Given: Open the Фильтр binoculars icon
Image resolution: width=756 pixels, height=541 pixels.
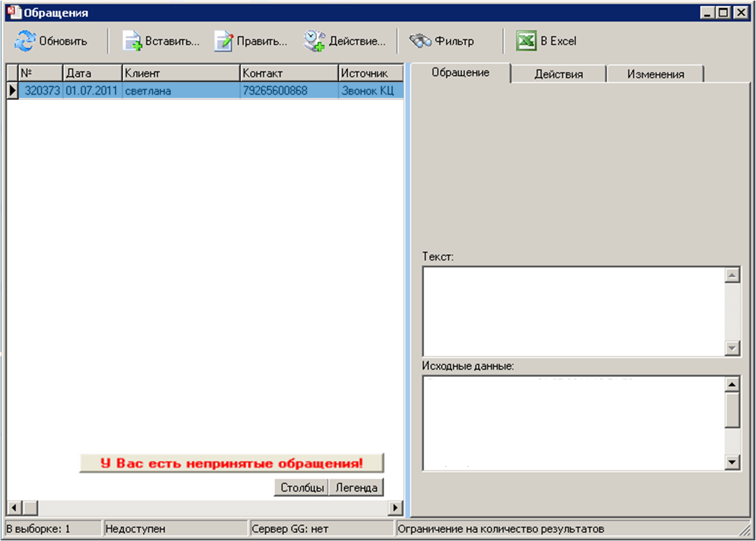Looking at the screenshot, I should click(x=420, y=41).
